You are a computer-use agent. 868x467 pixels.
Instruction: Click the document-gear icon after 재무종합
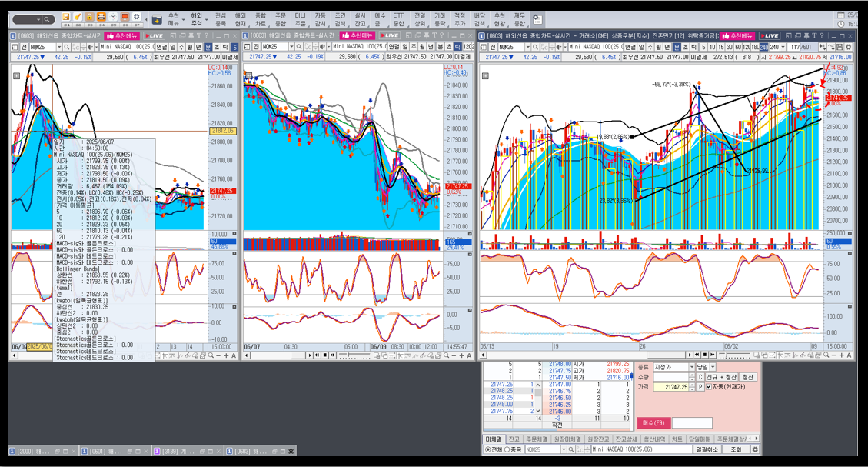537,20
